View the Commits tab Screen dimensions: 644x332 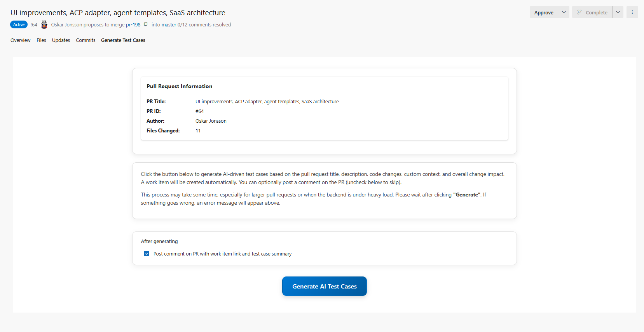86,40
